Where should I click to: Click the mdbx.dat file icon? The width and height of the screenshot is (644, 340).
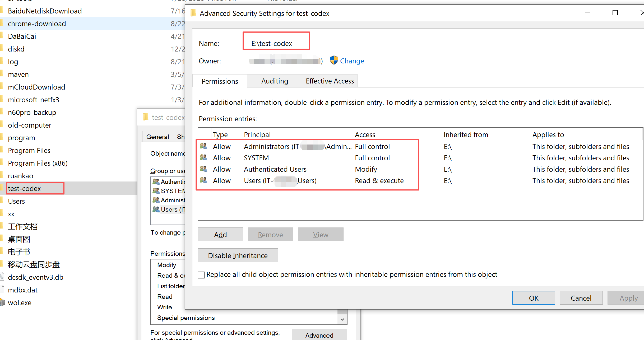(2, 290)
